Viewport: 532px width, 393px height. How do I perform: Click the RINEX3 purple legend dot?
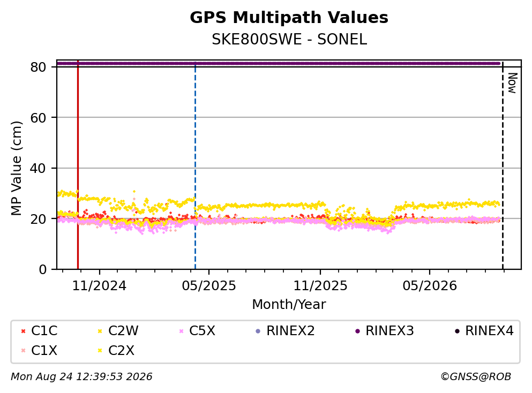[x=357, y=331]
